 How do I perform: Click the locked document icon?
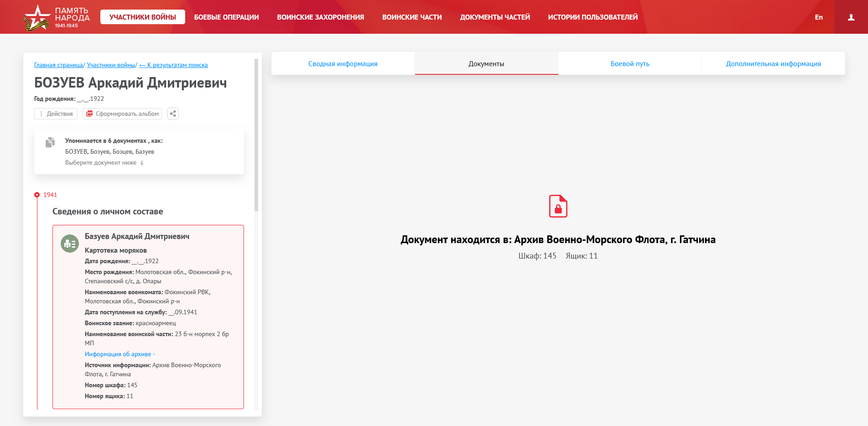558,206
